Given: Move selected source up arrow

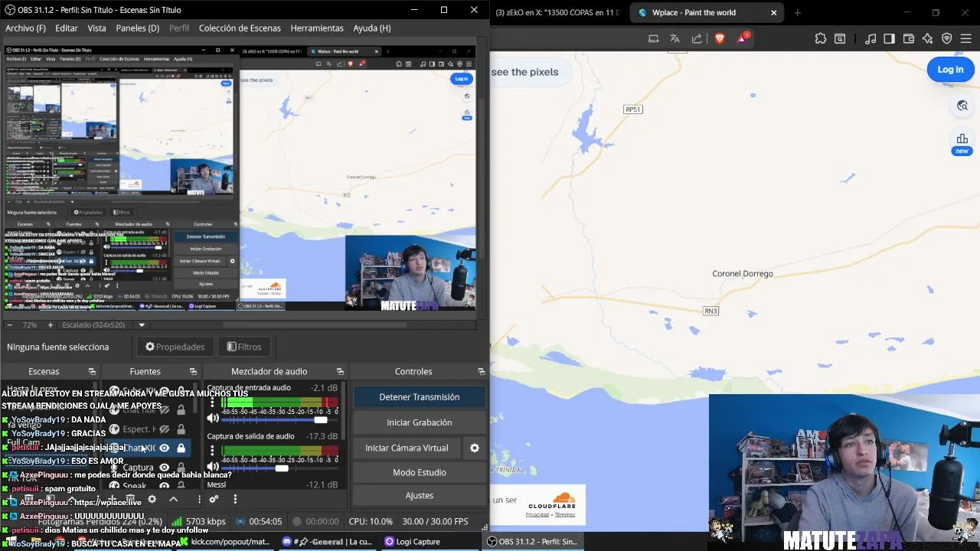Looking at the screenshot, I should (174, 499).
